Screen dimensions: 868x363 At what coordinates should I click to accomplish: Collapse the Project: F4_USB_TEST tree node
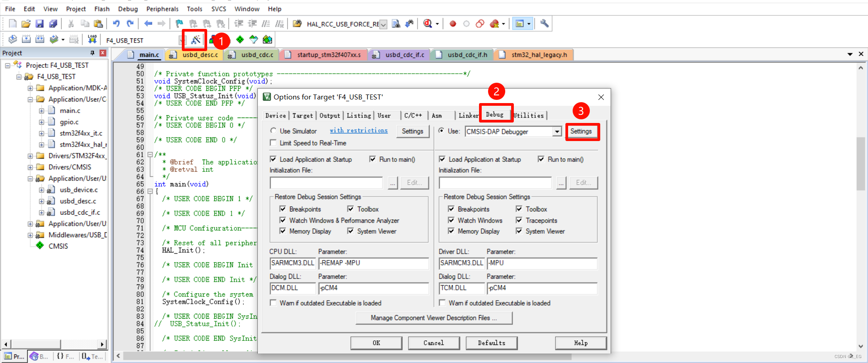pos(8,66)
